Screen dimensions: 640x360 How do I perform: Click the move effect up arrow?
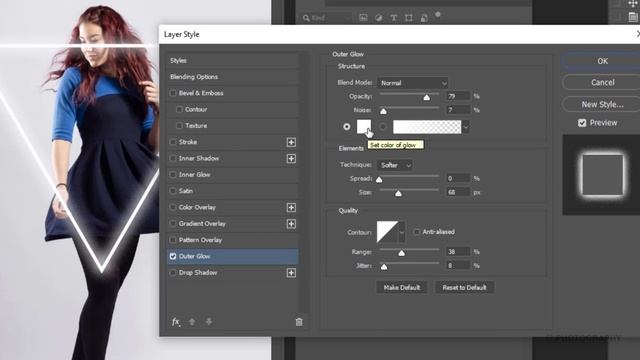click(x=192, y=322)
